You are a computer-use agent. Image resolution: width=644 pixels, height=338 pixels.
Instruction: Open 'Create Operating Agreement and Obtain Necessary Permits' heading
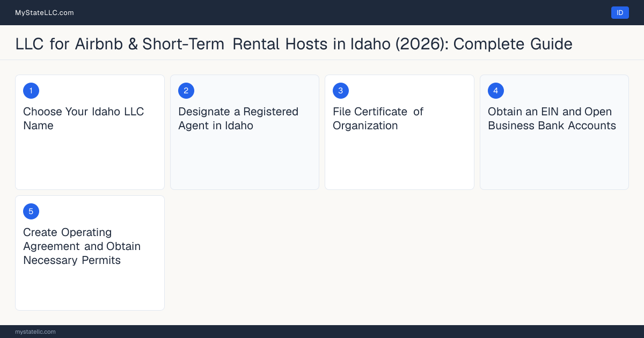coord(82,246)
